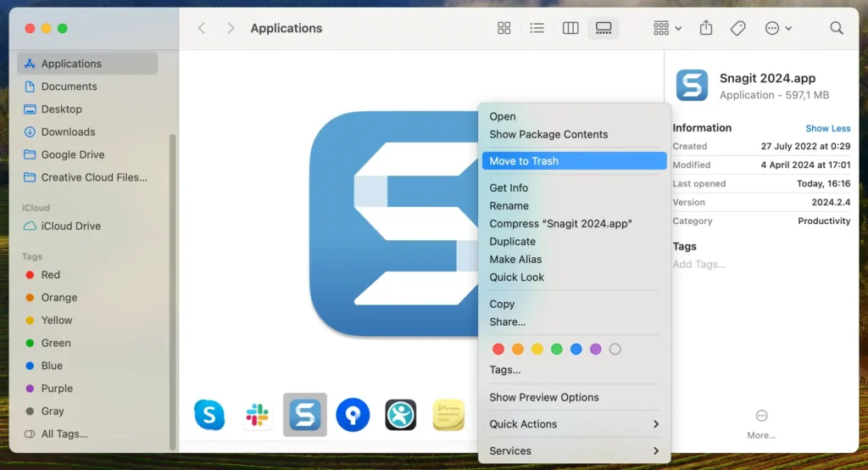Choose Get Info from context menu

point(574,187)
